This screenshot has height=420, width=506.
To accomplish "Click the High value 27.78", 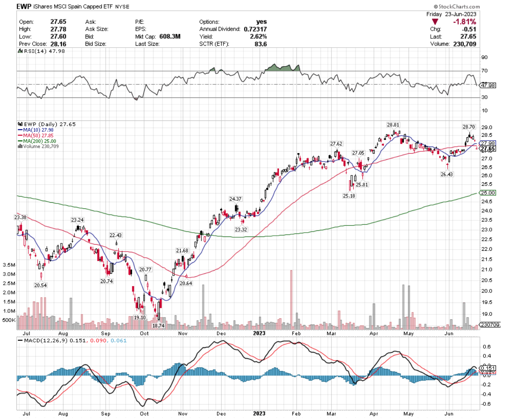I will (x=58, y=29).
